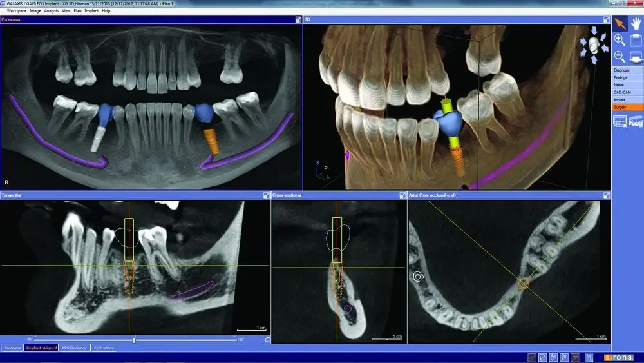Image resolution: width=644 pixels, height=363 pixels.
Task: Click the arrow below the head model
Action: (x=594, y=60)
